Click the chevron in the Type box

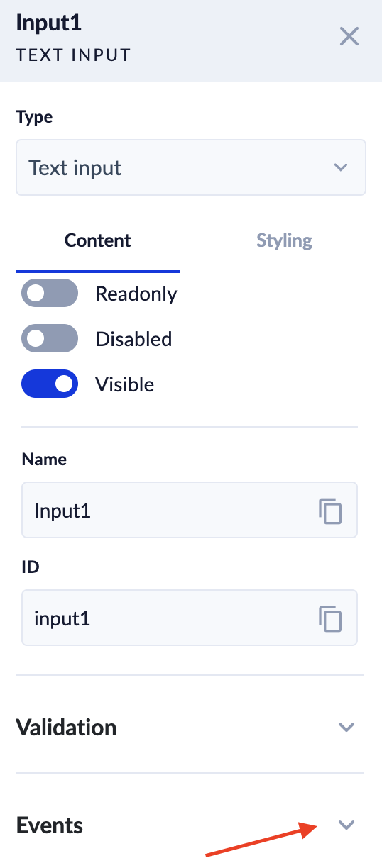tap(341, 167)
